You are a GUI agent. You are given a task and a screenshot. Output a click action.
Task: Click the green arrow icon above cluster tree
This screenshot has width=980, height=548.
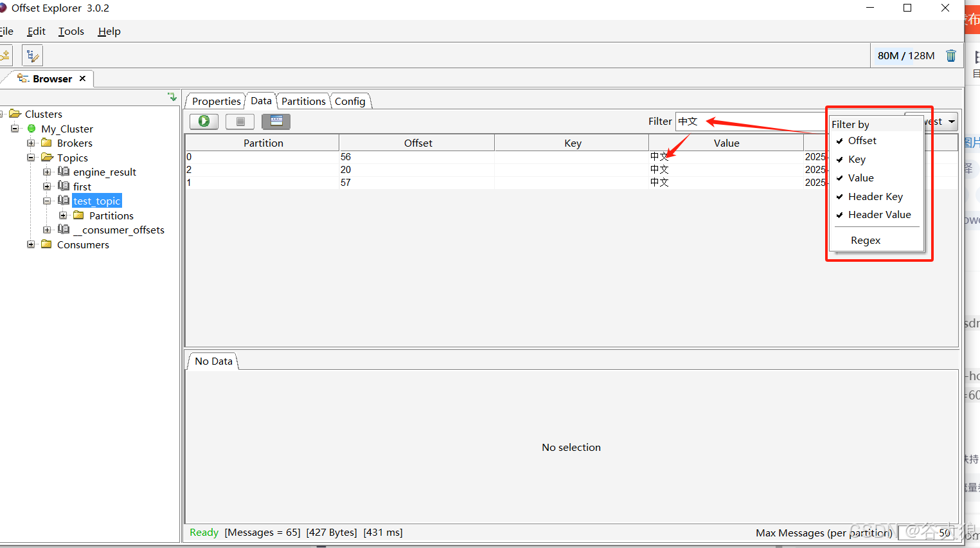click(x=172, y=97)
